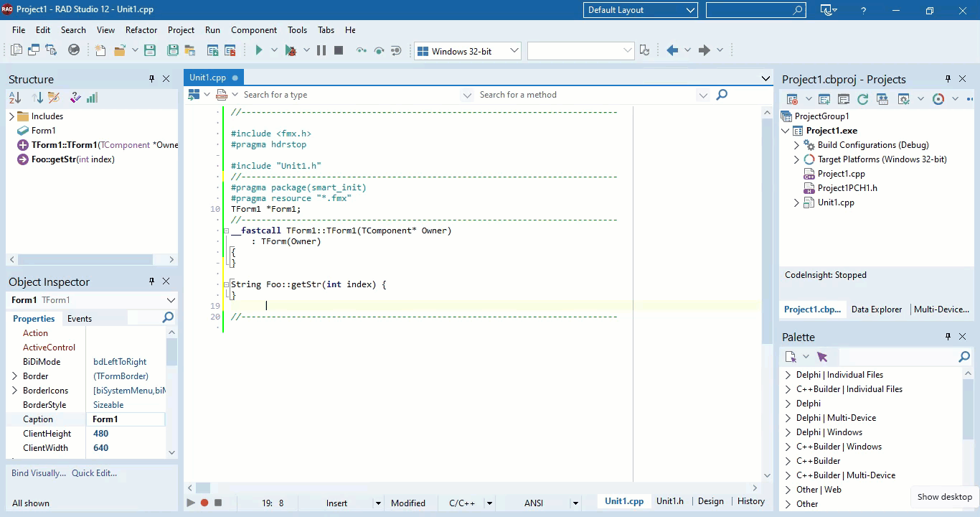Expand the Target Platforms tree node

click(x=796, y=159)
